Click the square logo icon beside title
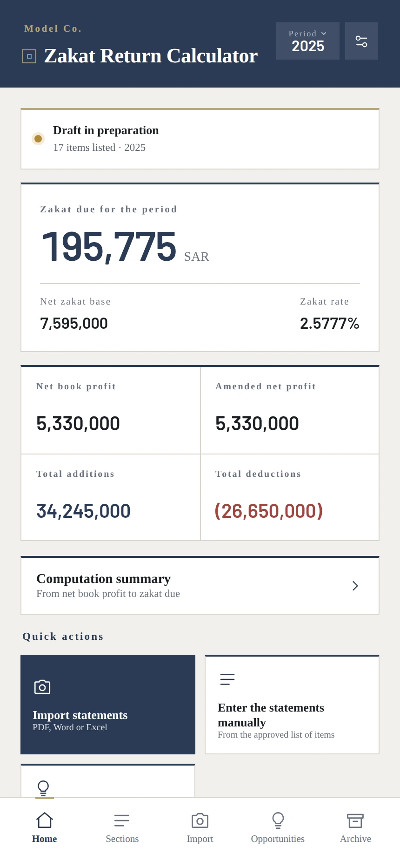The width and height of the screenshot is (400, 868). 29,56
